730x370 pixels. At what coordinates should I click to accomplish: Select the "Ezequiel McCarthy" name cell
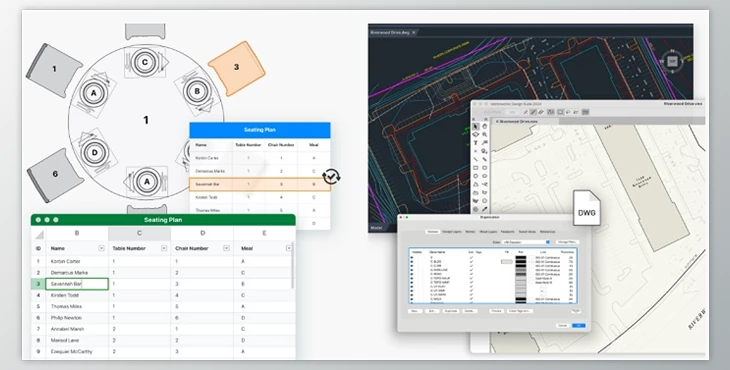[x=77, y=352]
